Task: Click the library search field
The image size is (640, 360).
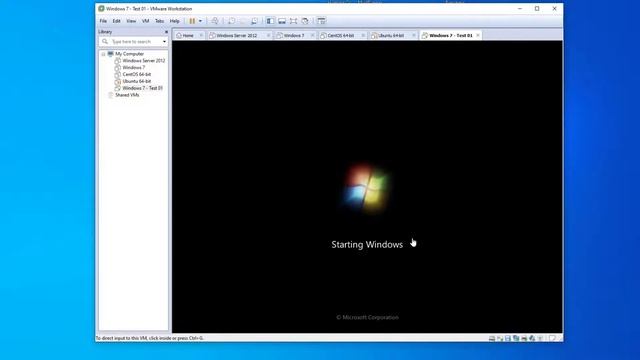Action: (x=134, y=42)
